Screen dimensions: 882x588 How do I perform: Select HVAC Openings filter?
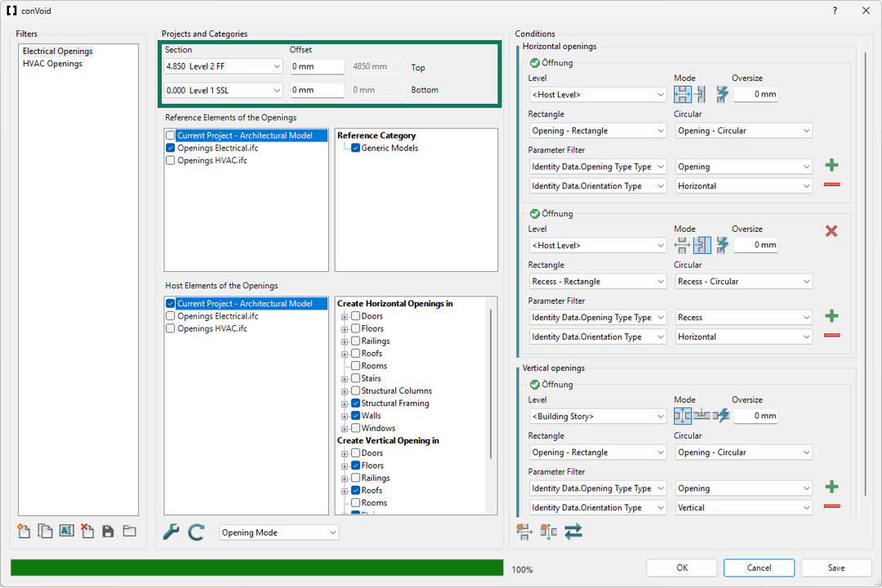(x=52, y=64)
